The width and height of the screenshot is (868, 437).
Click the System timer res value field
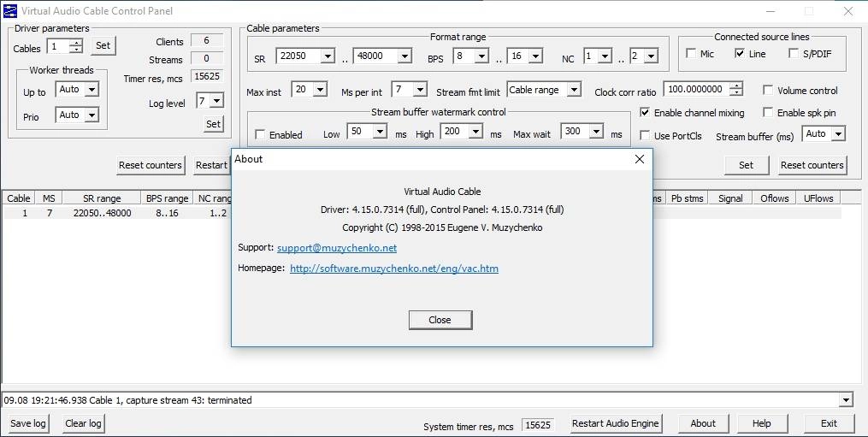coord(538,425)
